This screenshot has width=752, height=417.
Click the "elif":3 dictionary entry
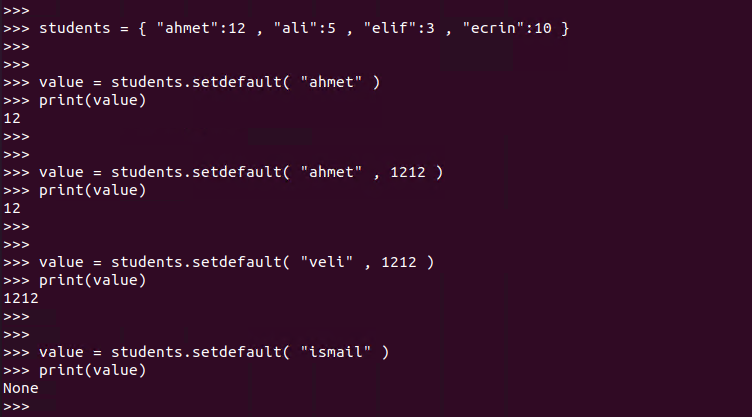click(x=399, y=28)
